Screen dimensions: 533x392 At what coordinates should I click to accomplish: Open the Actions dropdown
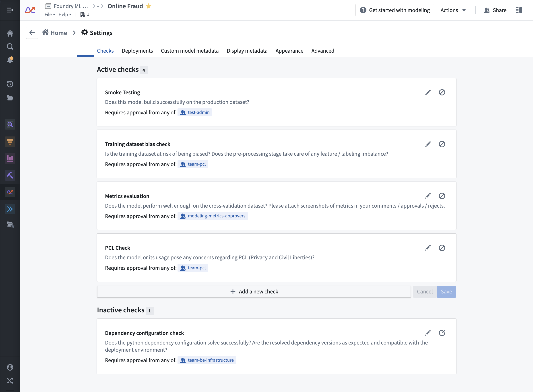[453, 10]
